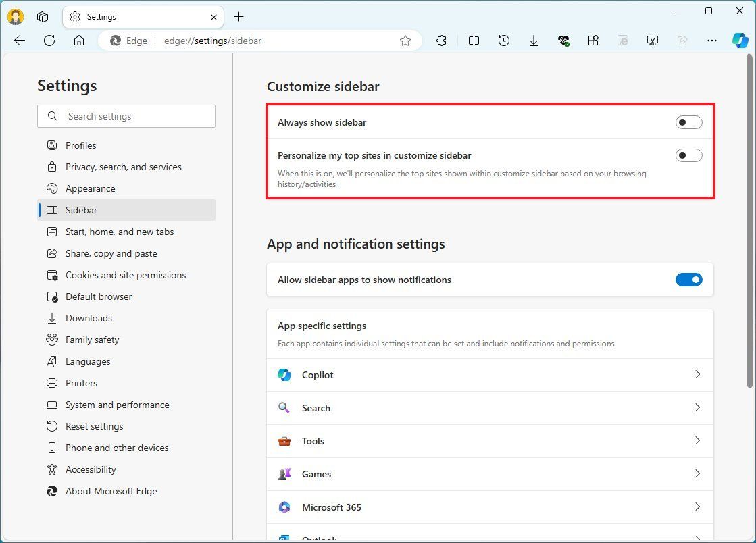The width and height of the screenshot is (756, 543).
Task: Open About Microsoft Edge
Action: (111, 491)
